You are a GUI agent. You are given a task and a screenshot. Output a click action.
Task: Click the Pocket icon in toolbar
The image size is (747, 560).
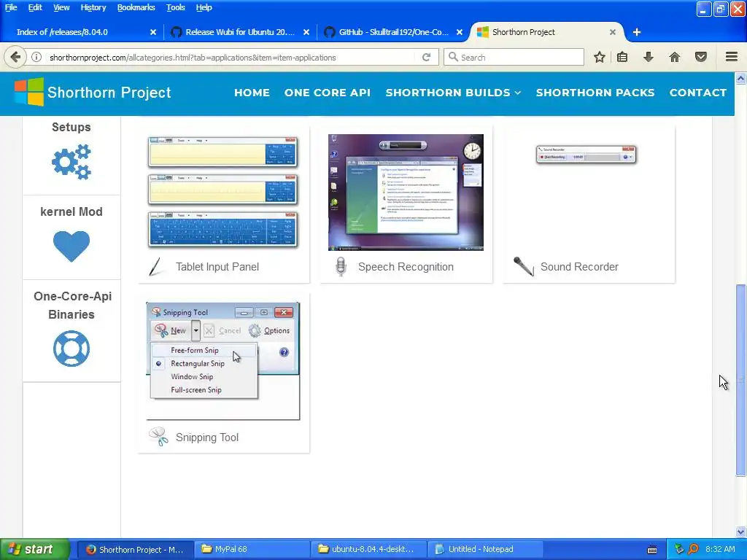701,57
